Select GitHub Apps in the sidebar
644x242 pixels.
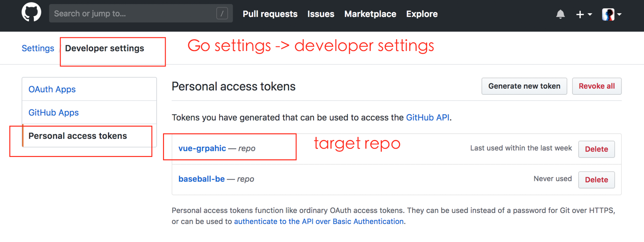point(54,113)
